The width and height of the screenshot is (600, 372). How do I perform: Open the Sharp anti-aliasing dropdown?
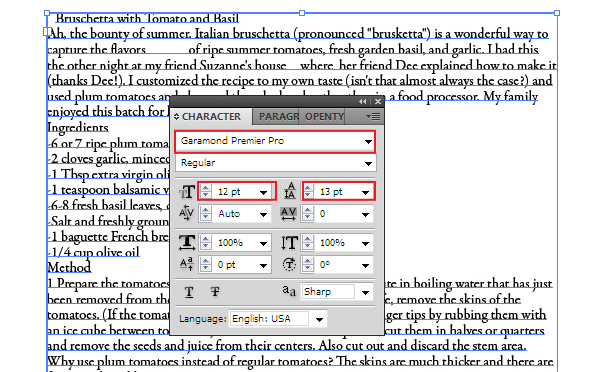pyautogui.click(x=365, y=293)
